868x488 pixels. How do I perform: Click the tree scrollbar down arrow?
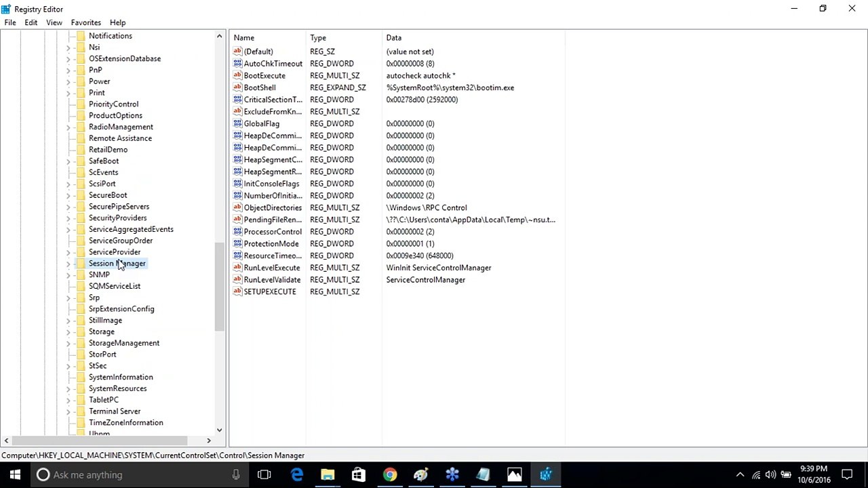point(220,430)
